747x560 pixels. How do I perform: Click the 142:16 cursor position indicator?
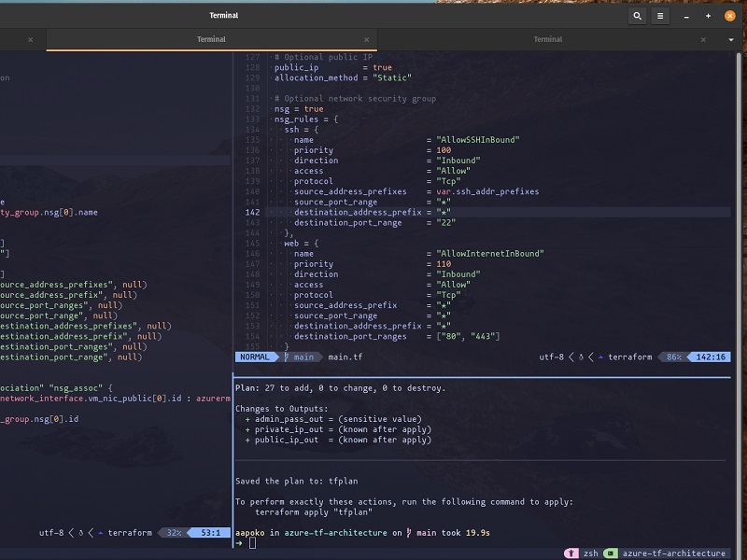711,357
